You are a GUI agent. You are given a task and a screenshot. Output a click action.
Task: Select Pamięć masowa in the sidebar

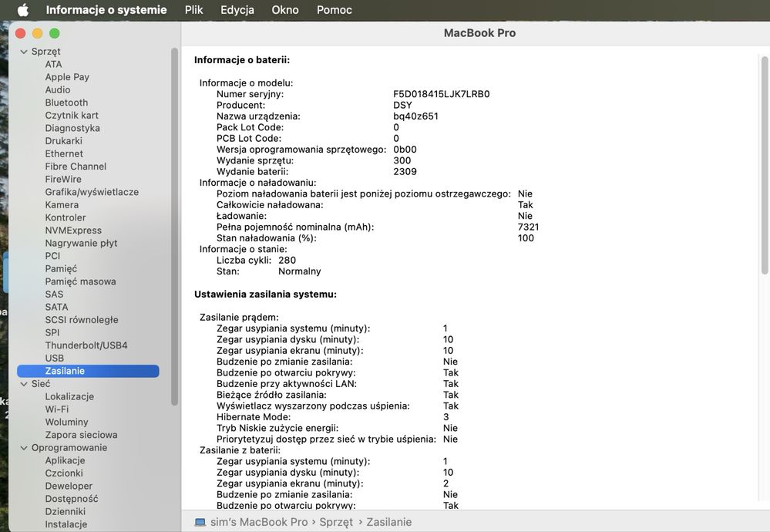pos(80,281)
